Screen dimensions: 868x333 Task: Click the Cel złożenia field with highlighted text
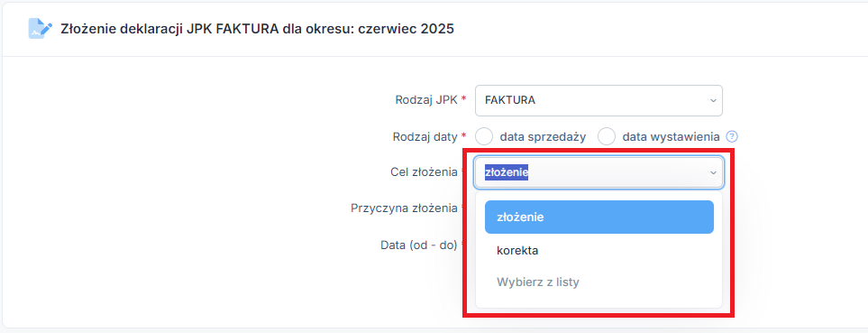pos(598,173)
